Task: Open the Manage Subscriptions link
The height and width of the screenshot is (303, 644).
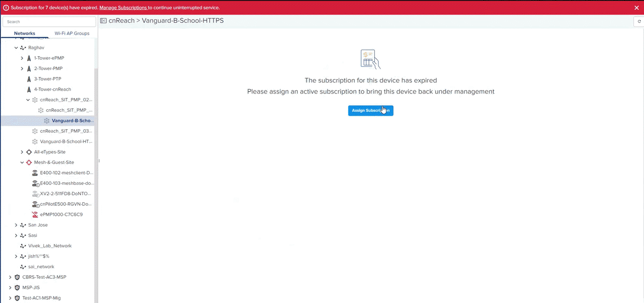Action: pyautogui.click(x=123, y=8)
